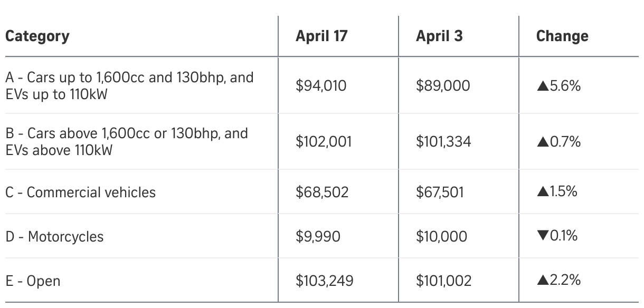Click the April 3 column header
Image resolution: width=644 pixels, height=308 pixels.
pos(438,36)
